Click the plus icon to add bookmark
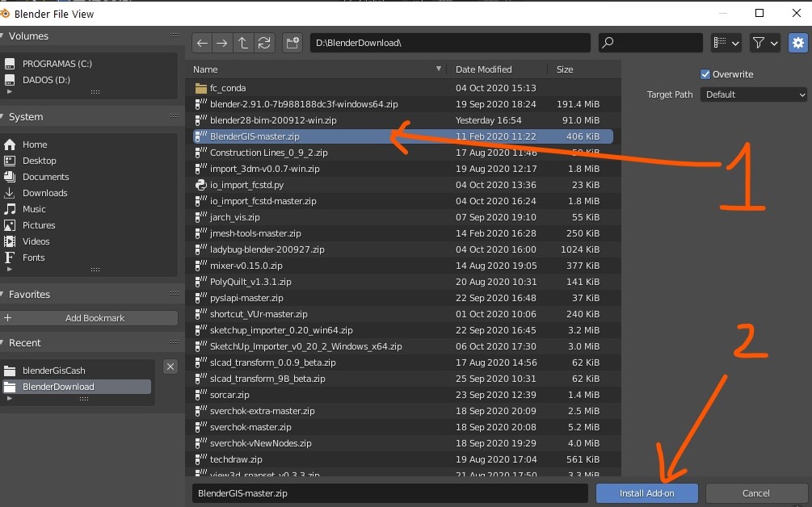The image size is (812, 507). point(9,318)
